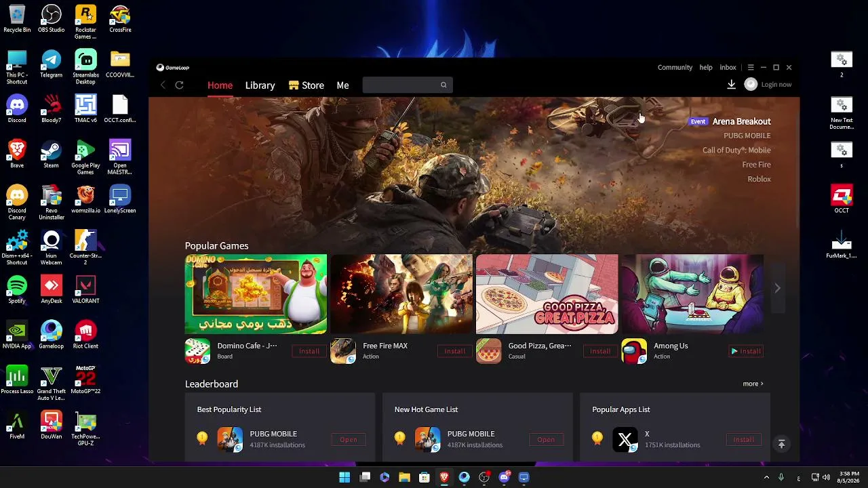
Task: Click the back-to-top arrow icon
Action: tap(781, 444)
